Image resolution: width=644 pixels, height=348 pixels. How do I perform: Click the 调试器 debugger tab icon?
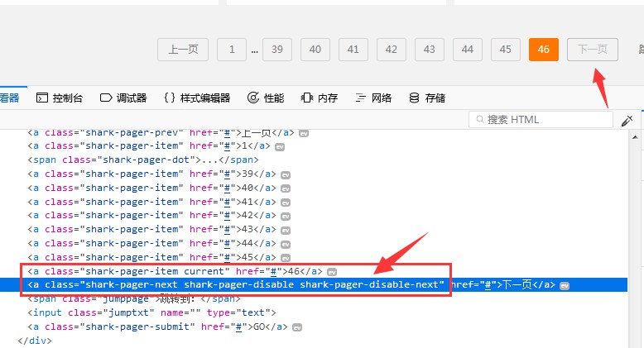(106, 98)
